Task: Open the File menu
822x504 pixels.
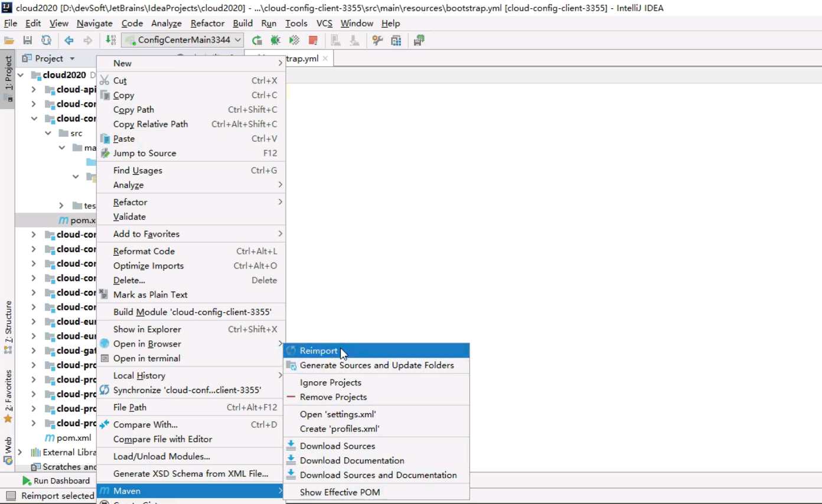Action: (x=11, y=23)
